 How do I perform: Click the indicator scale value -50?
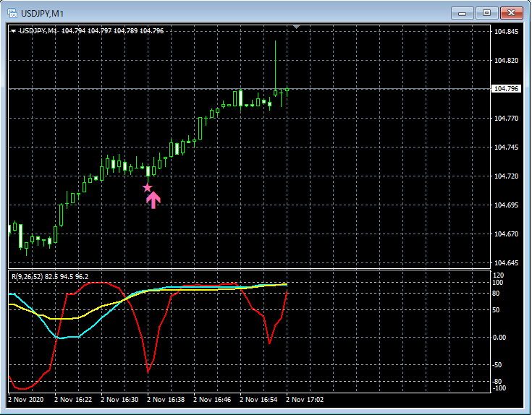click(497, 365)
